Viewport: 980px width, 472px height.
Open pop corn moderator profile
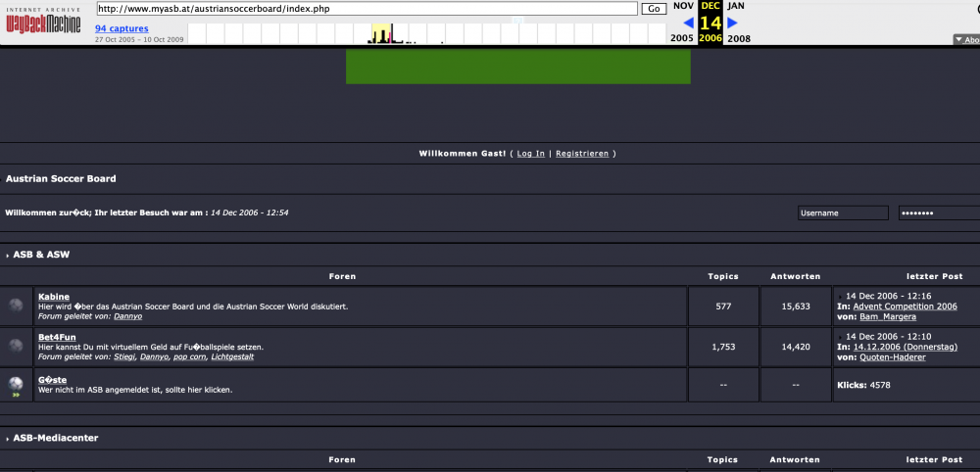(x=189, y=356)
